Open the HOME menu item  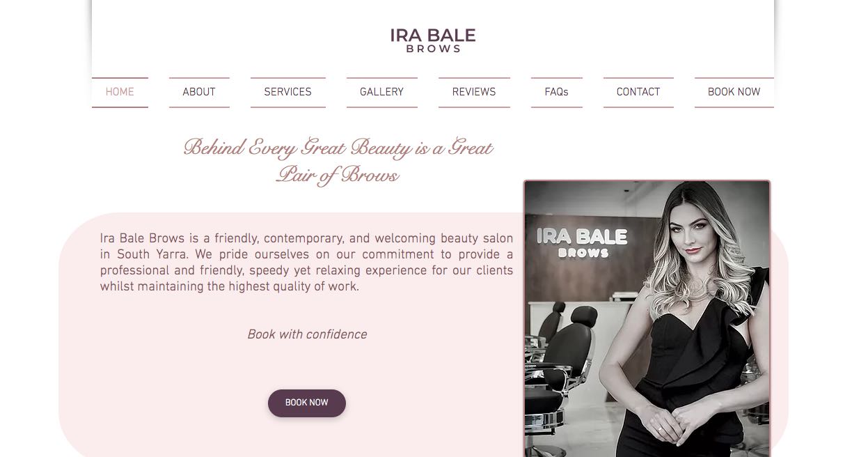pyautogui.click(x=120, y=92)
